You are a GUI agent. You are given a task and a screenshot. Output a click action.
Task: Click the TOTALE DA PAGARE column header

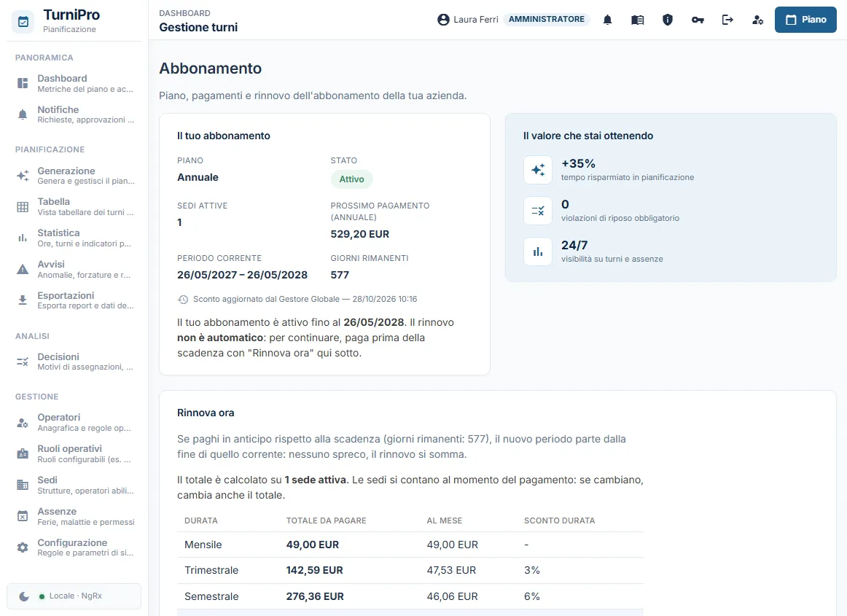[x=327, y=521]
